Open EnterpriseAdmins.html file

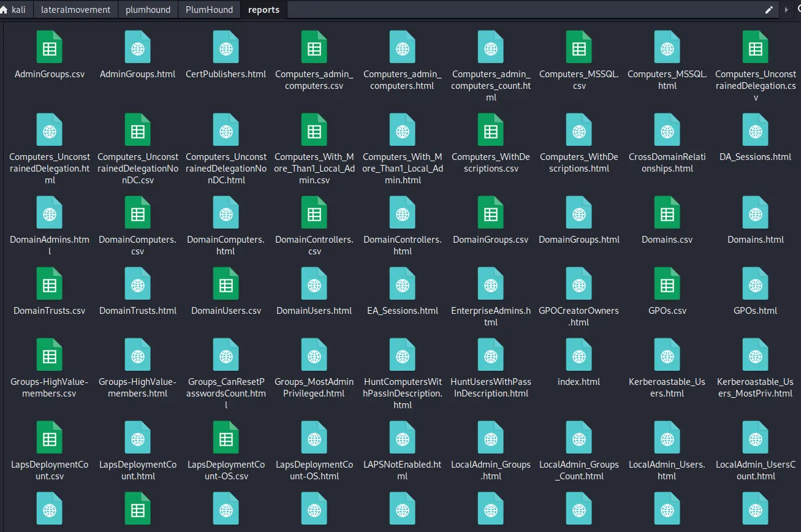point(490,284)
